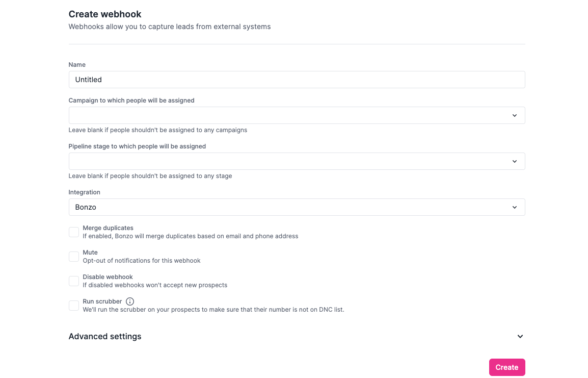Click the Integration dropdown chevron
Image resolution: width=588 pixels, height=378 pixels.
click(515, 207)
